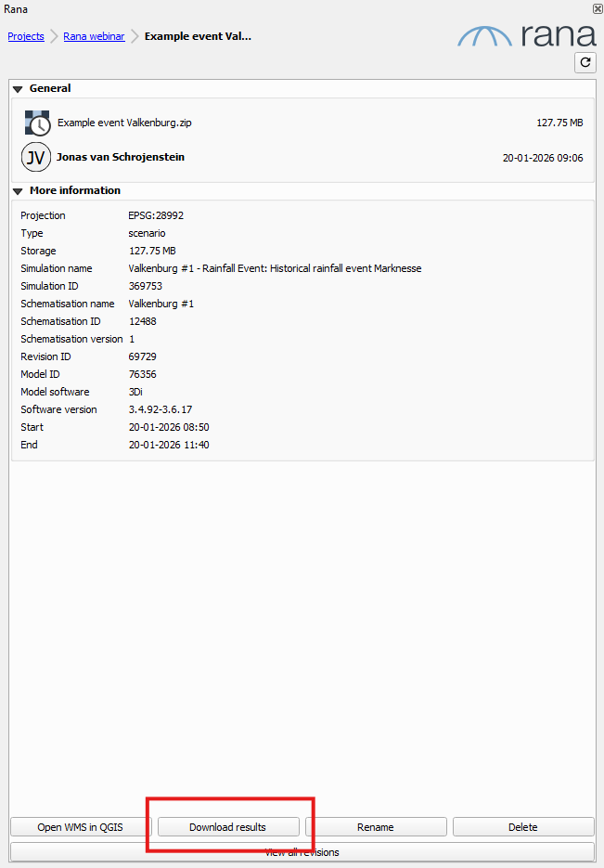This screenshot has width=604, height=868.
Task: Select the Software version value 3.4.92-3.6.17
Action: [161, 409]
